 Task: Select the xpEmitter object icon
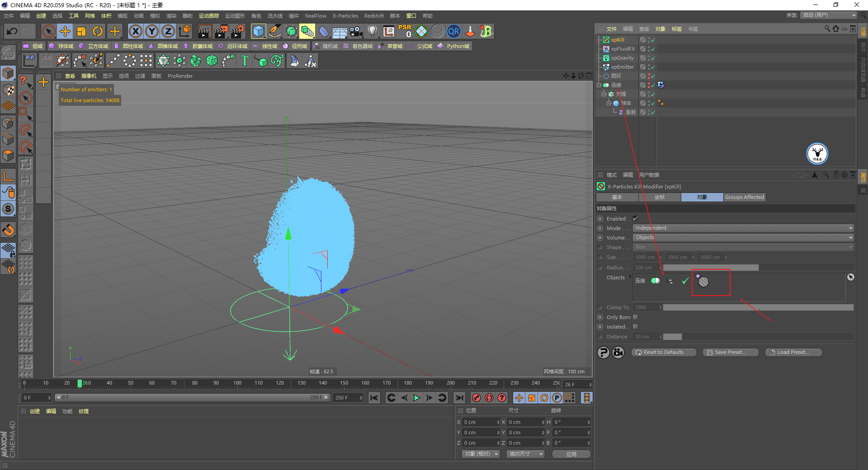click(606, 67)
